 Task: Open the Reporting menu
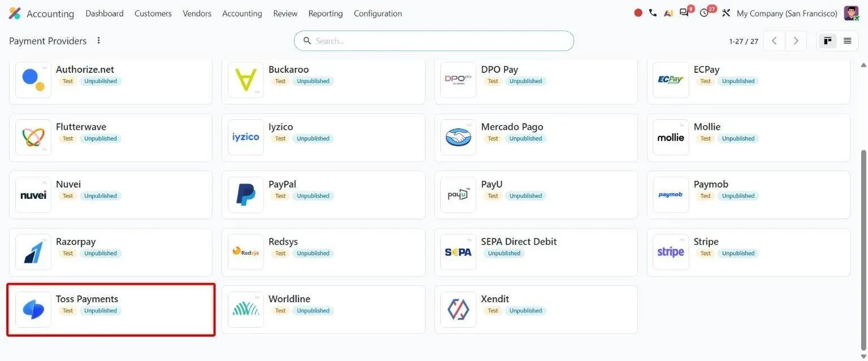tap(325, 13)
